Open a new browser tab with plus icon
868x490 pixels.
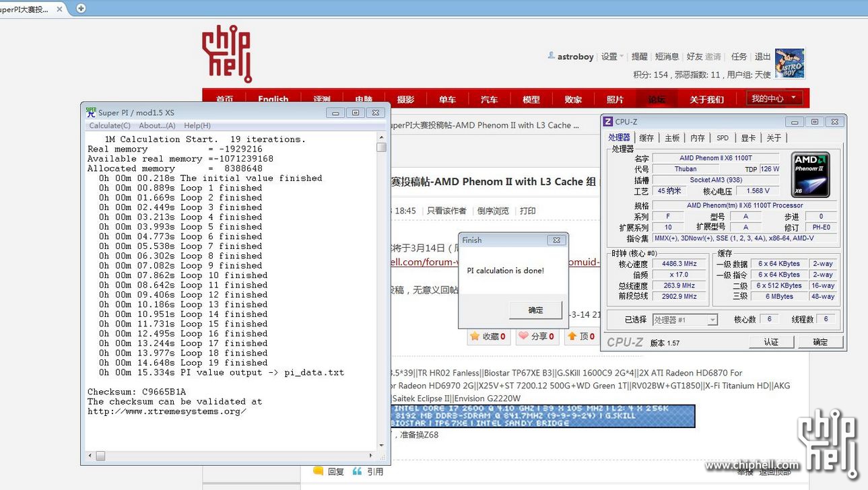(81, 9)
